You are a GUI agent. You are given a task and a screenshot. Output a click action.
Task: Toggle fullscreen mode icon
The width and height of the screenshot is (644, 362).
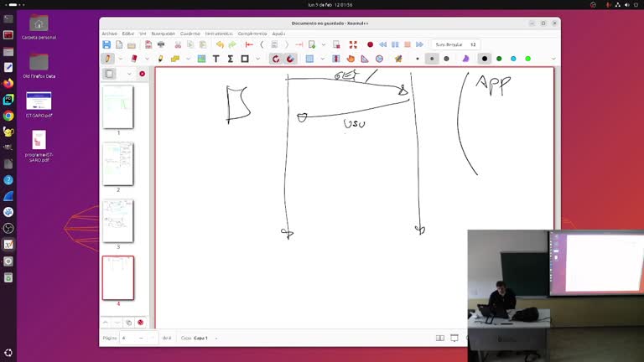point(353,44)
